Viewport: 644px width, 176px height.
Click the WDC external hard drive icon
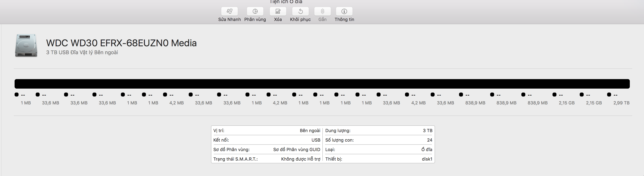point(26,46)
